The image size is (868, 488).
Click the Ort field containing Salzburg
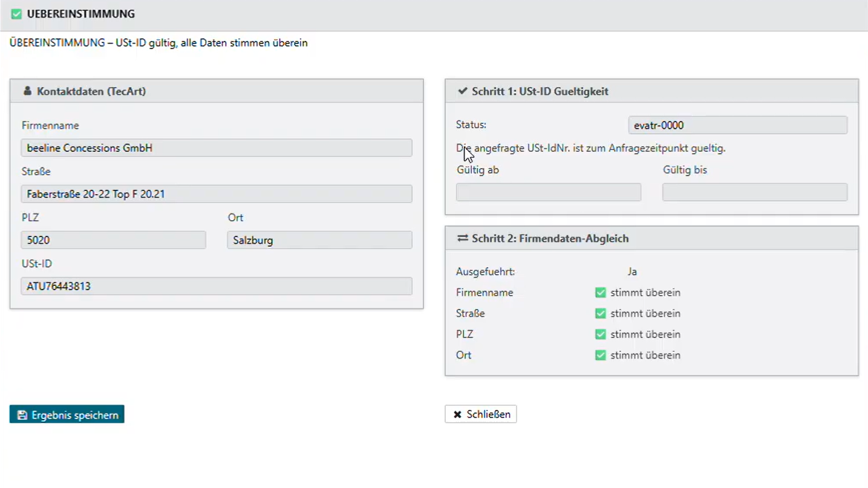[x=319, y=240]
